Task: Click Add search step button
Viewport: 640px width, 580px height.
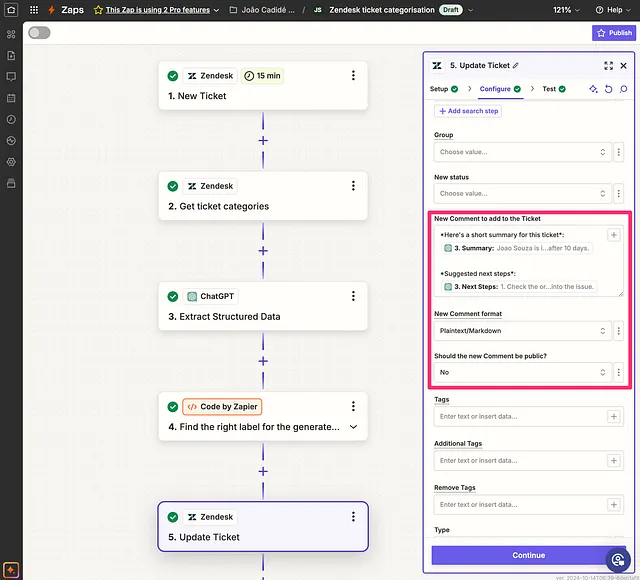Action: pos(468,111)
